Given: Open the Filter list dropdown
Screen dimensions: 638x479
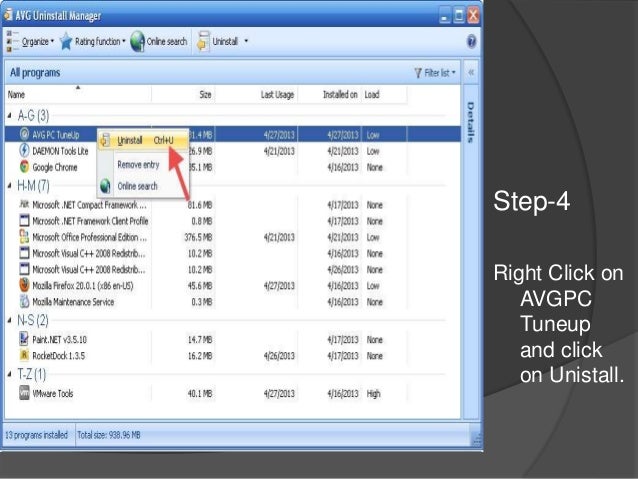Looking at the screenshot, I should [435, 73].
